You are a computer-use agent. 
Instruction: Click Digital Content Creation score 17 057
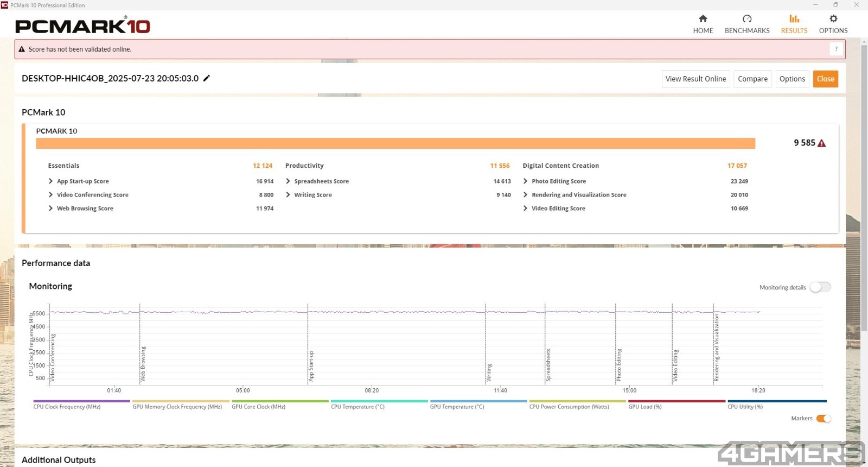pos(737,166)
